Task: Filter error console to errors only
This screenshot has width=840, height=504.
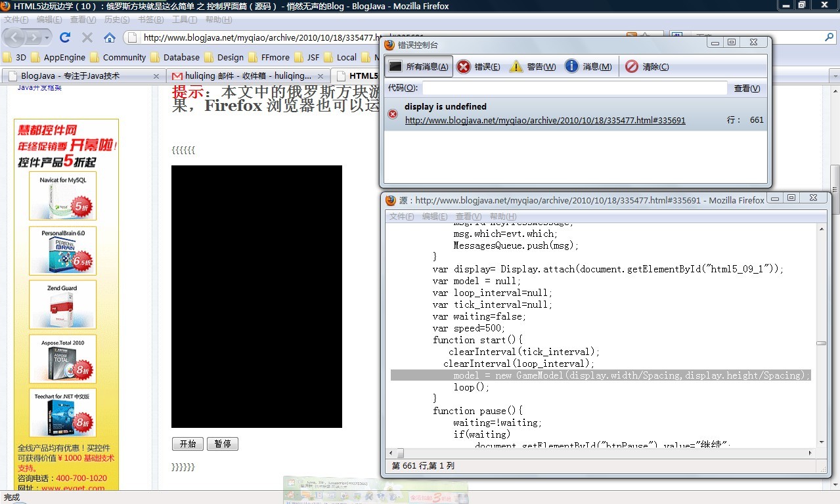Action: [x=479, y=66]
